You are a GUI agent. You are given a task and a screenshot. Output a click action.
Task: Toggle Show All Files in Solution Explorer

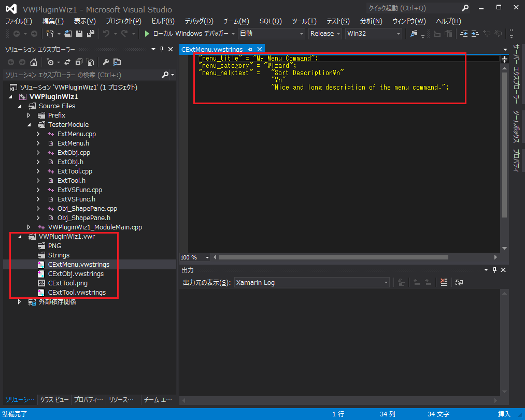coord(90,62)
